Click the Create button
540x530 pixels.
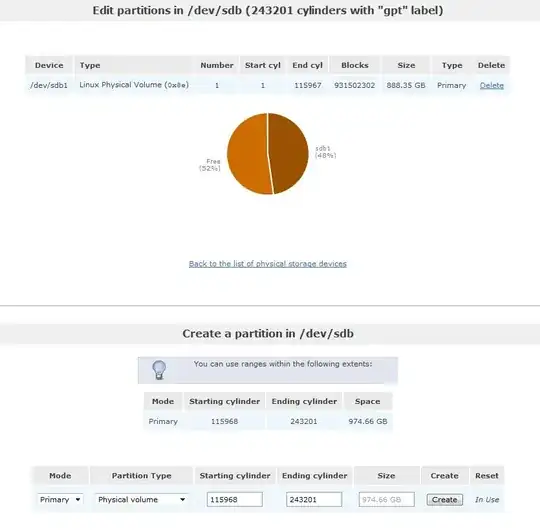pos(445,500)
